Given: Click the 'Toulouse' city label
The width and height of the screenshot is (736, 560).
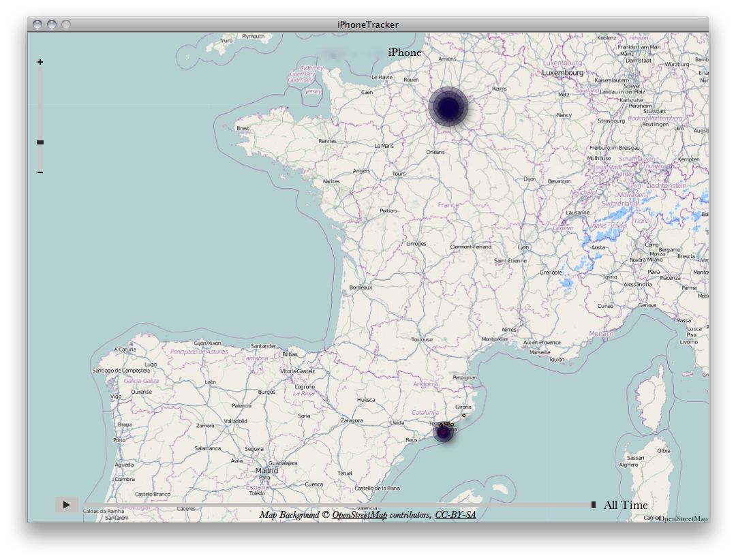Looking at the screenshot, I should [x=422, y=339].
